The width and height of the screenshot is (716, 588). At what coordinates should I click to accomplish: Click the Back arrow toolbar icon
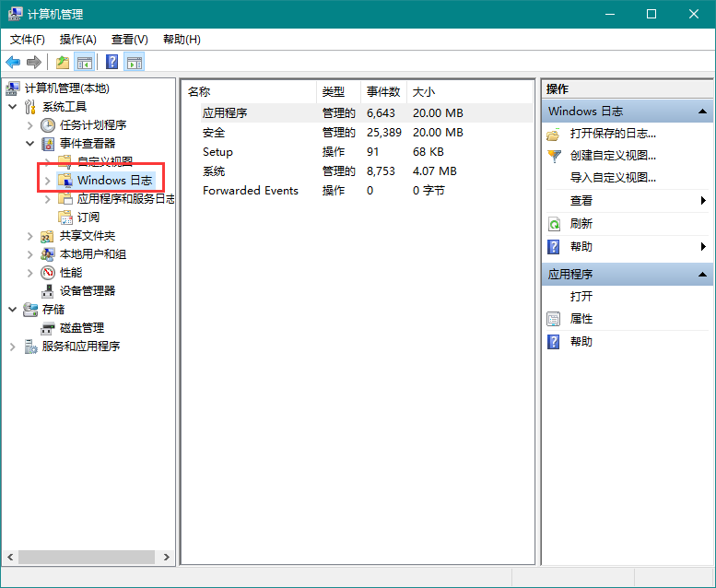13,62
